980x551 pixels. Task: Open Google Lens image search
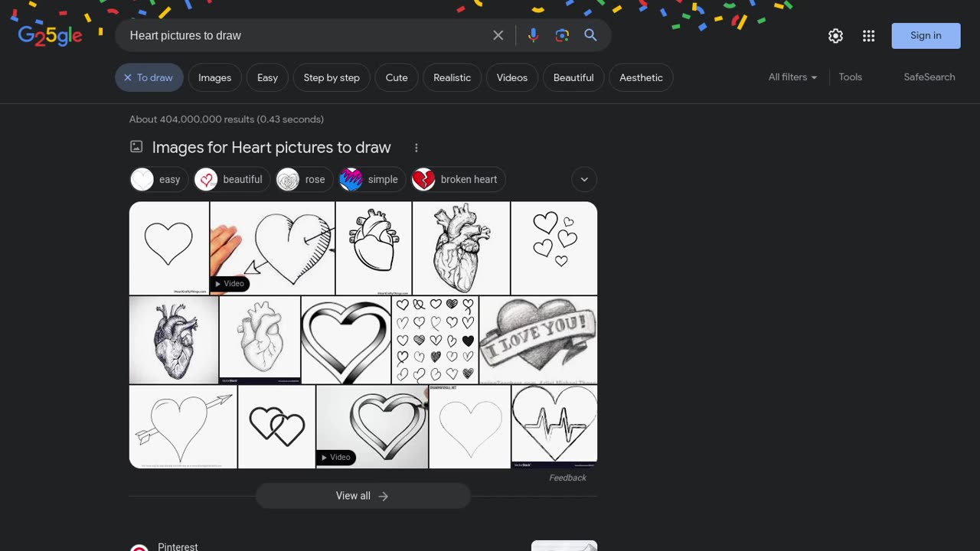click(x=562, y=35)
